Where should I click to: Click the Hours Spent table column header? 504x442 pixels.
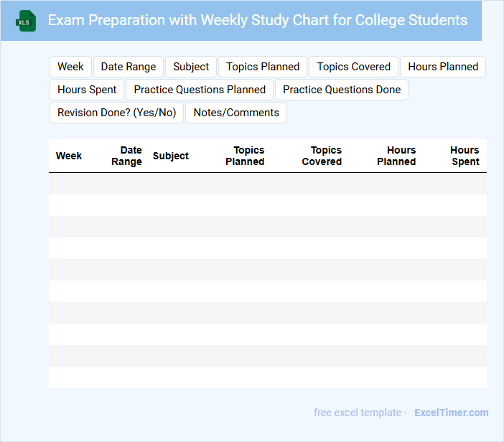pos(465,156)
